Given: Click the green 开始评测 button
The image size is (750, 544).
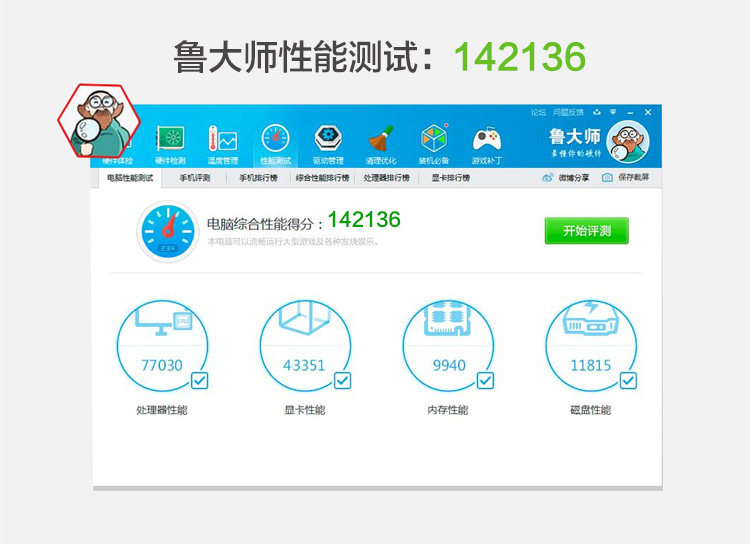Looking at the screenshot, I should (x=586, y=231).
